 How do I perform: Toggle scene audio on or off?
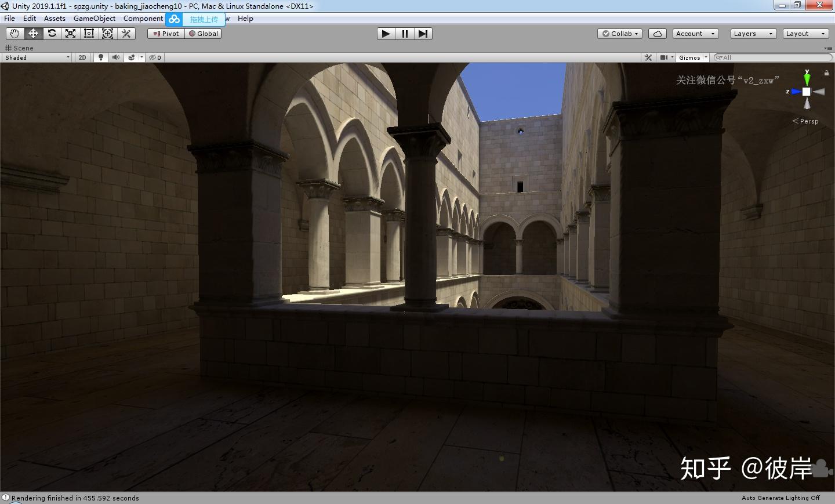tap(116, 57)
